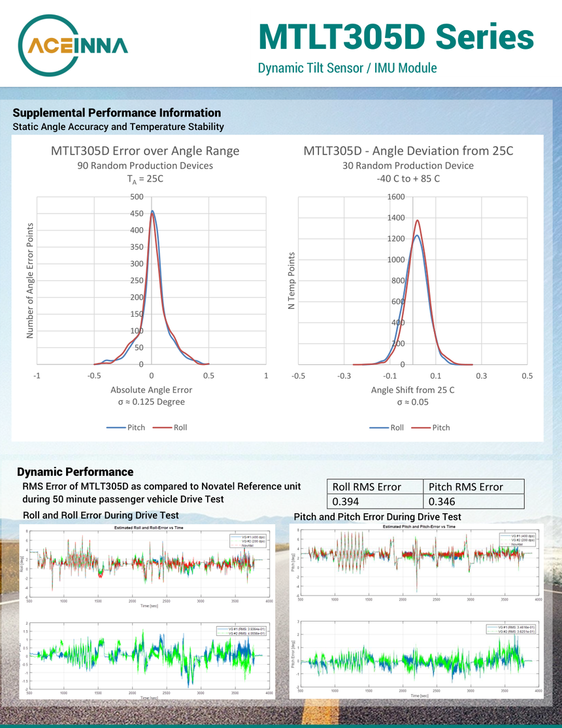
Task: Click '1600' tick on right chart axis
Action: pos(396,197)
